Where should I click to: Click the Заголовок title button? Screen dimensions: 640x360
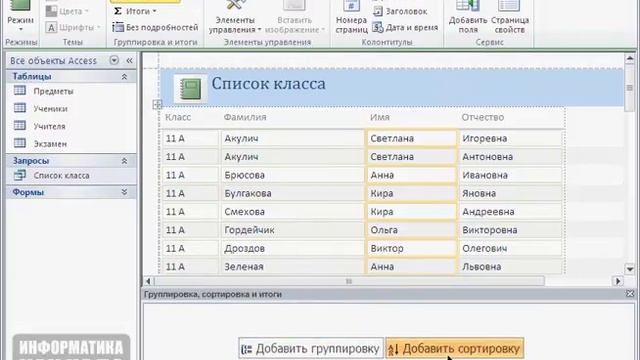pyautogui.click(x=400, y=11)
